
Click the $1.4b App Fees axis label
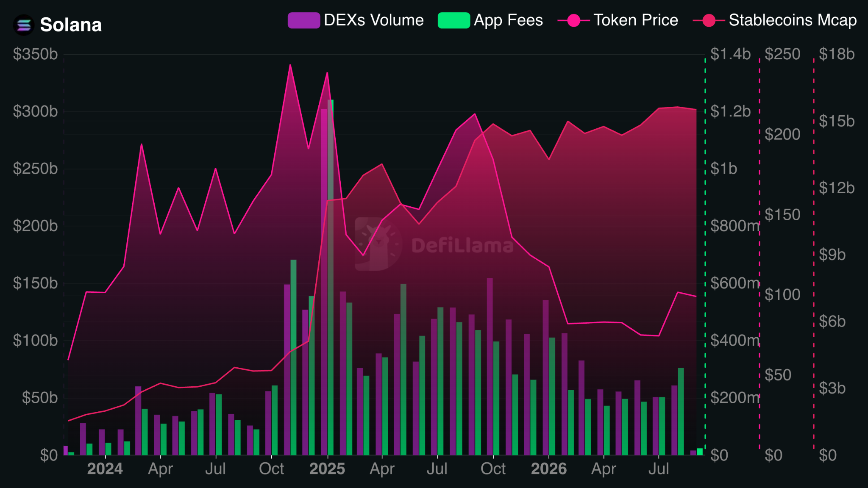[x=730, y=54]
